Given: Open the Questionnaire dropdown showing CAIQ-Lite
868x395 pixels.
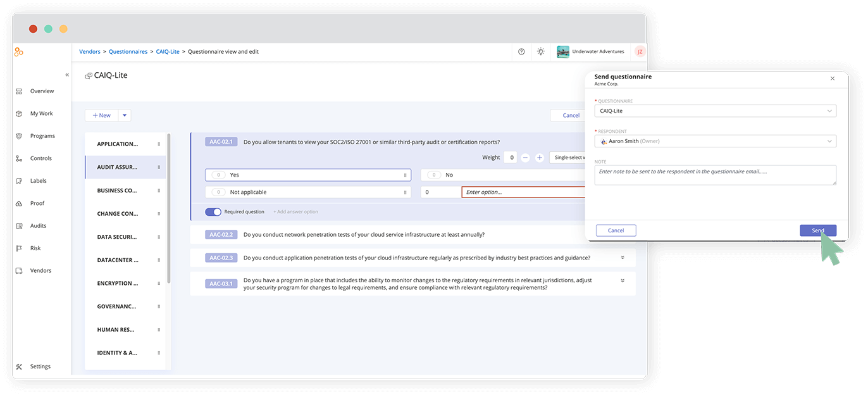Looking at the screenshot, I should 715,110.
